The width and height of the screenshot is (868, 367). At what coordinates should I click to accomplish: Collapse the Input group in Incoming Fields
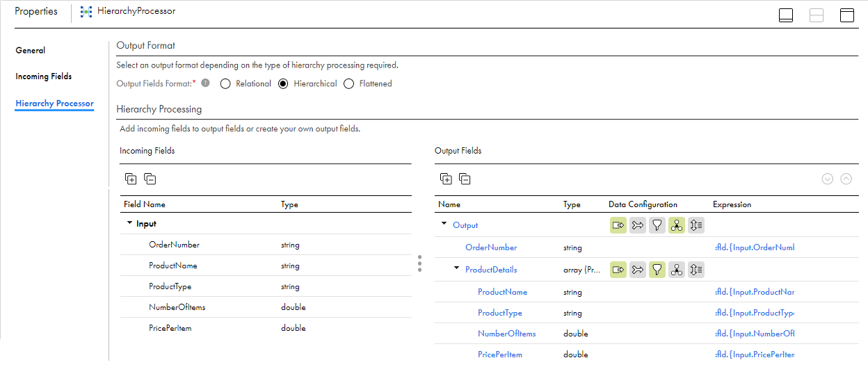[x=129, y=224]
